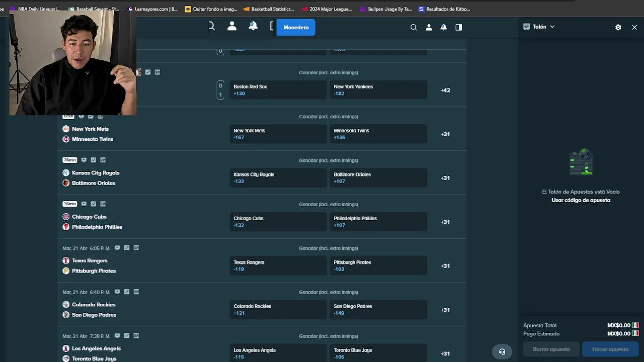Select Texas Rangers -119 odds

[x=278, y=265]
